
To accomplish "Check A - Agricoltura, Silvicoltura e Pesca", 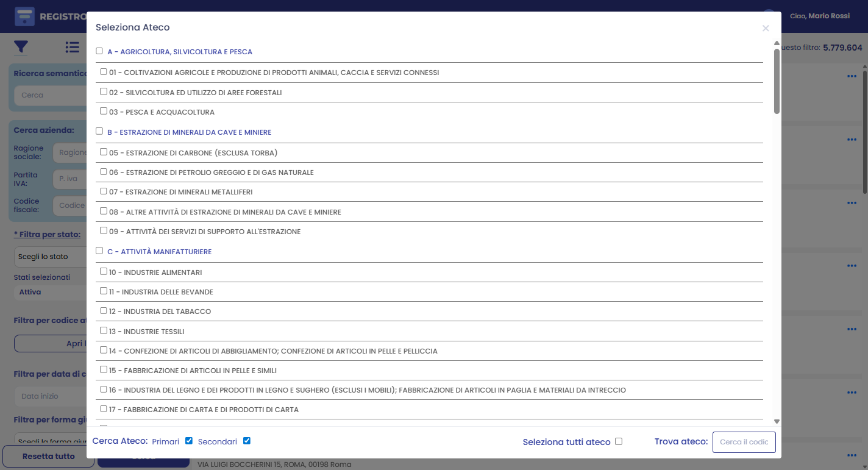I will (99, 51).
